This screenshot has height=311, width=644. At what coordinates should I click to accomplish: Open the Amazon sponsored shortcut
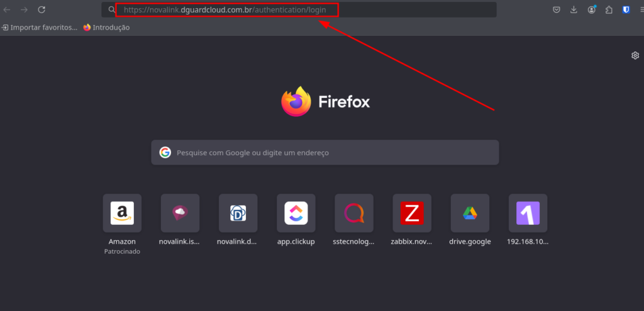122,214
